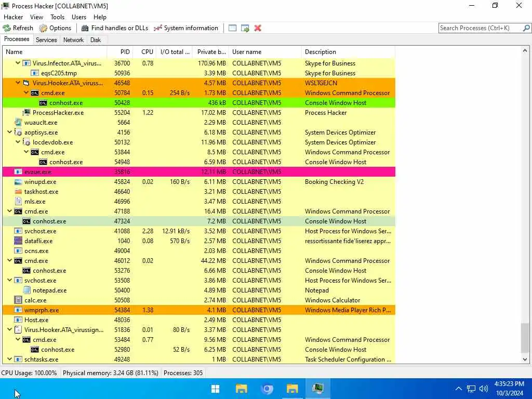Switch to the Services tab
Screen dimensions: 532x399
(x=46, y=40)
